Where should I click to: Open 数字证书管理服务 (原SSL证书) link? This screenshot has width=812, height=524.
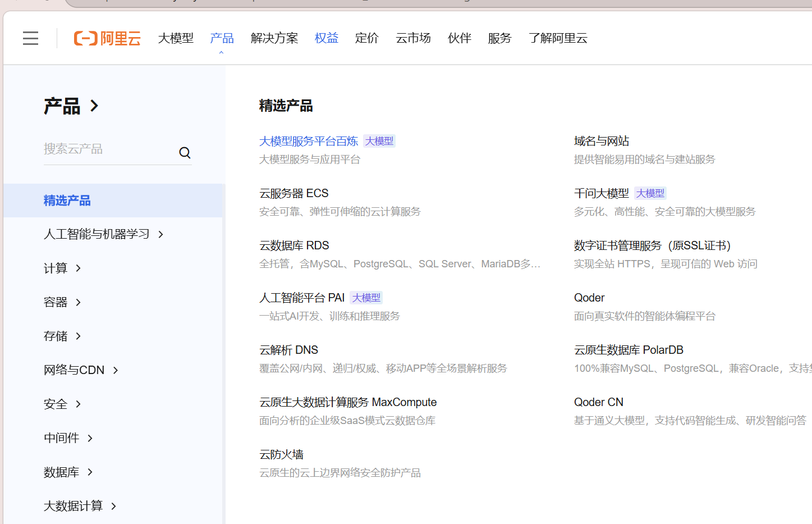[x=653, y=245]
